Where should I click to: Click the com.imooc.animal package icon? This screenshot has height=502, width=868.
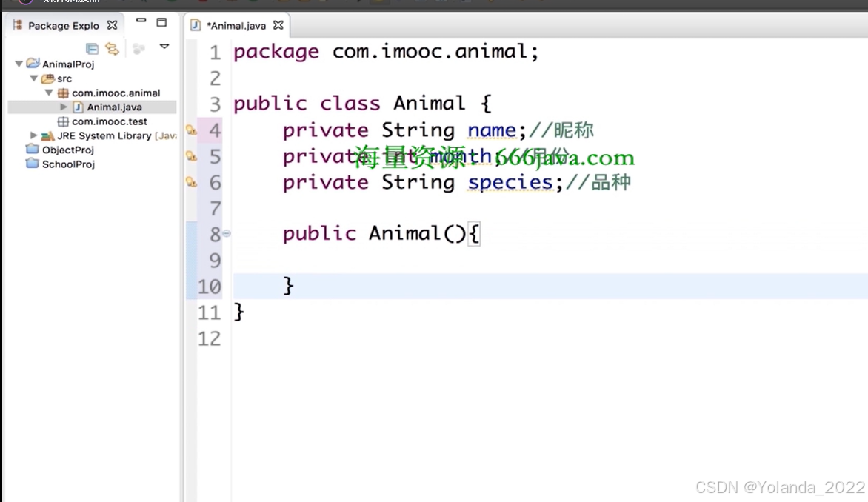click(63, 93)
